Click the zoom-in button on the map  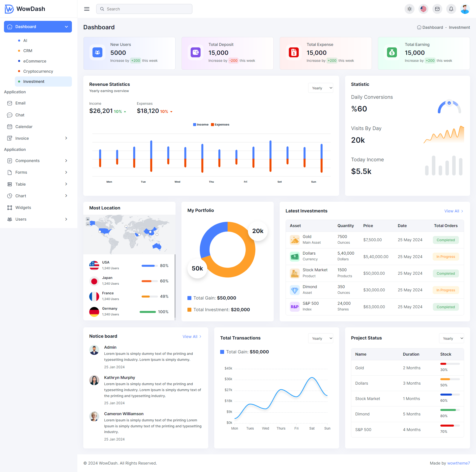coord(88,219)
